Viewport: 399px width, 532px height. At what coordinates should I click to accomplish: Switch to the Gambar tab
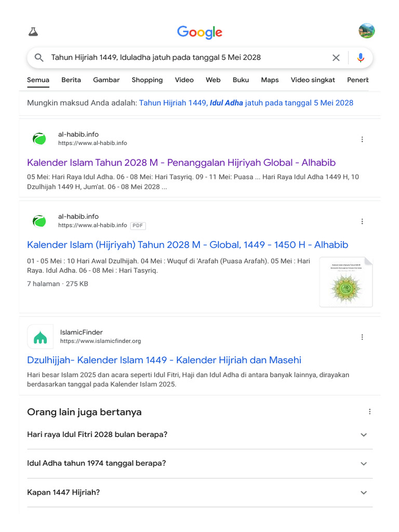107,80
